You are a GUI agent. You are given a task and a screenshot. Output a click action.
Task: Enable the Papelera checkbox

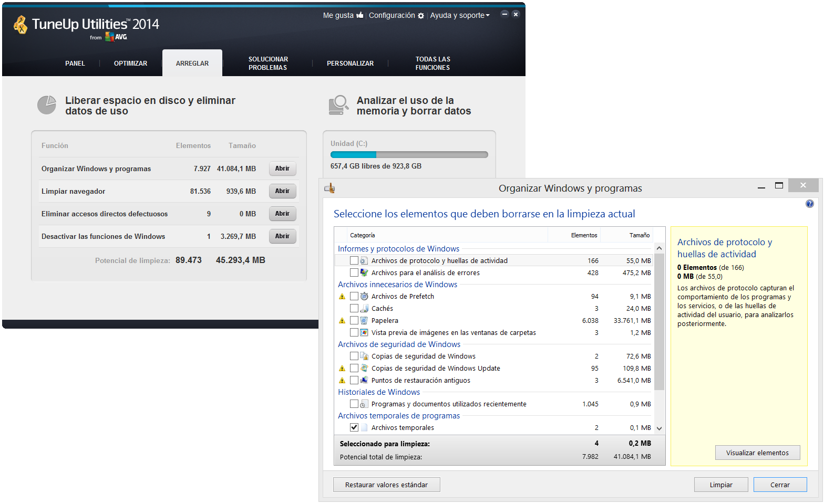point(354,320)
